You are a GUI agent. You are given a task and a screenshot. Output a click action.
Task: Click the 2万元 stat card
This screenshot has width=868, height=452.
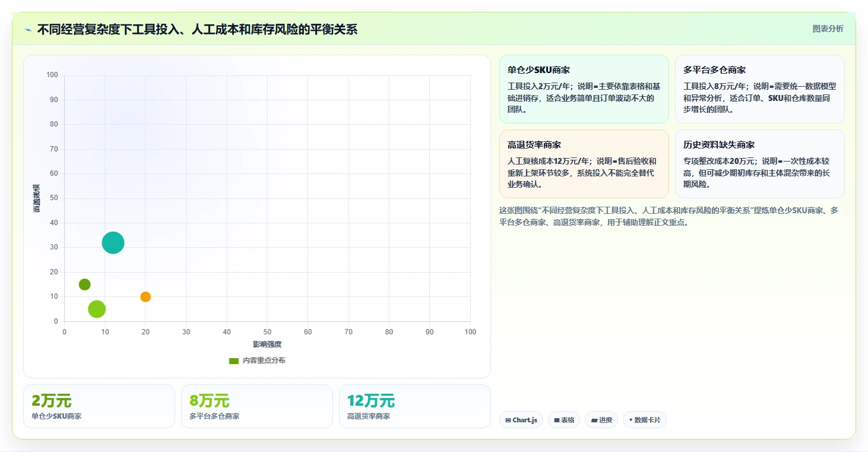point(99,406)
